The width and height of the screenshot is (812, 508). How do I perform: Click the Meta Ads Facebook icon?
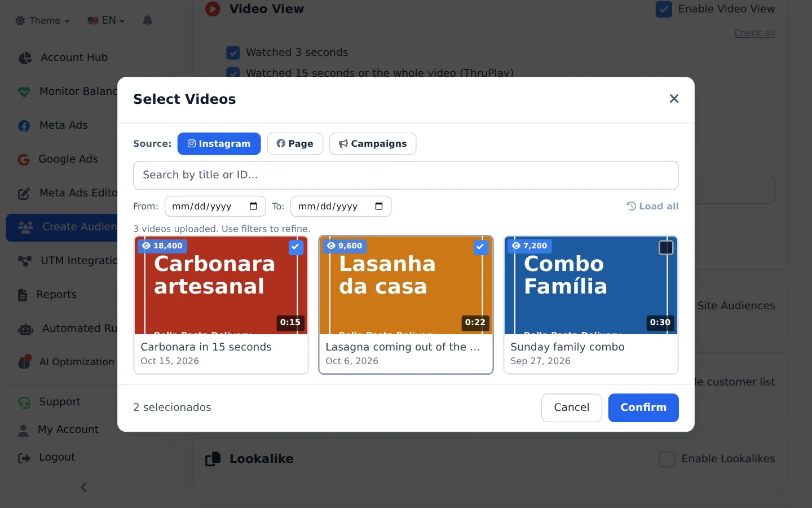point(24,125)
